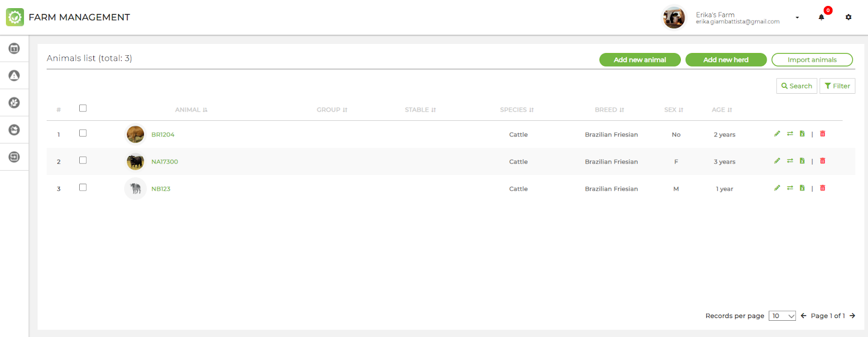Sort the list by AGE column
The width and height of the screenshot is (868, 337).
[x=722, y=110]
